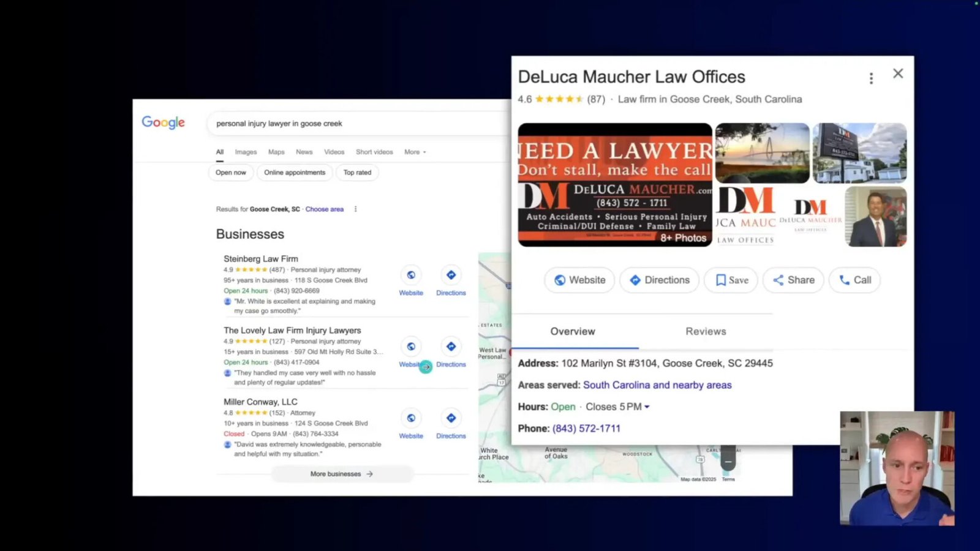Open the office building sign photo
Screen dimensions: 980x551
click(859, 153)
